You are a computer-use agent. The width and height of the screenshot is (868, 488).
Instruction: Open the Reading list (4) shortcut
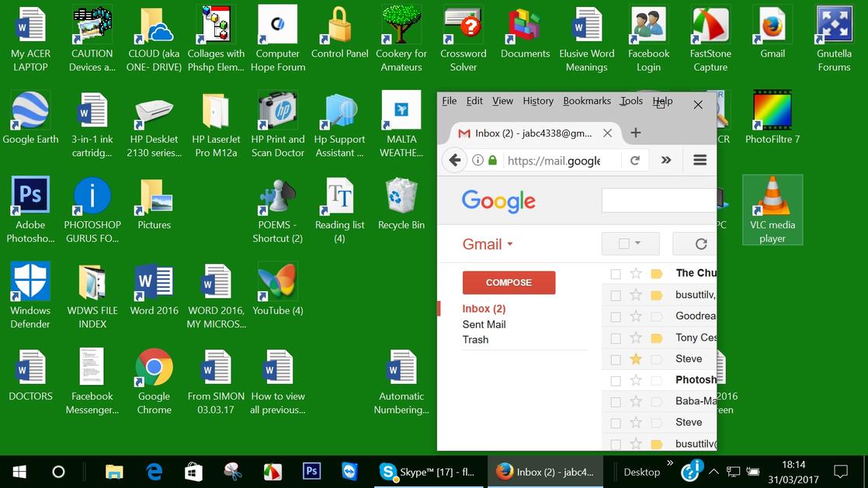tap(339, 210)
